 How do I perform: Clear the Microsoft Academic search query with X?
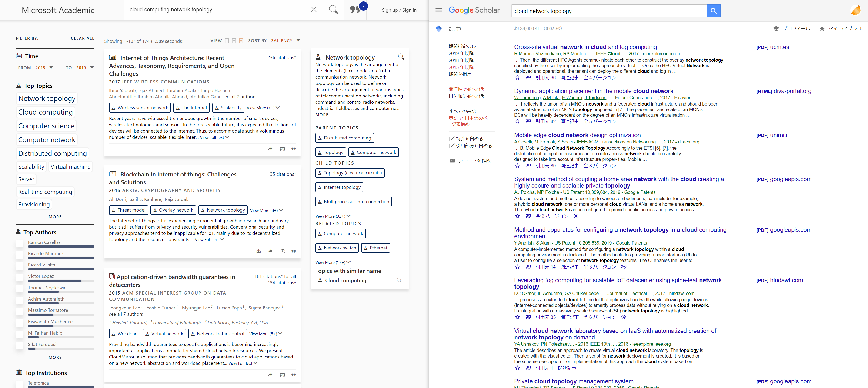(x=314, y=10)
